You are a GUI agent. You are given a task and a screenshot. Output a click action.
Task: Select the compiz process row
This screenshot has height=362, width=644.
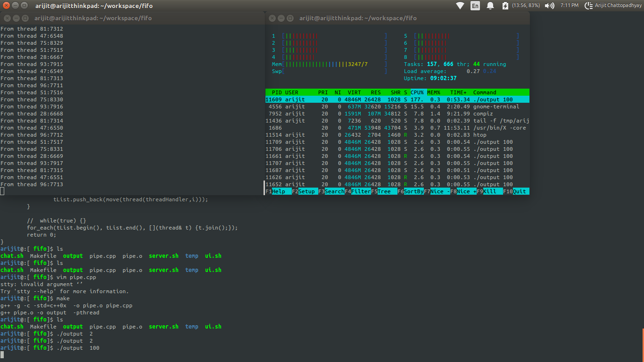[396, 114]
